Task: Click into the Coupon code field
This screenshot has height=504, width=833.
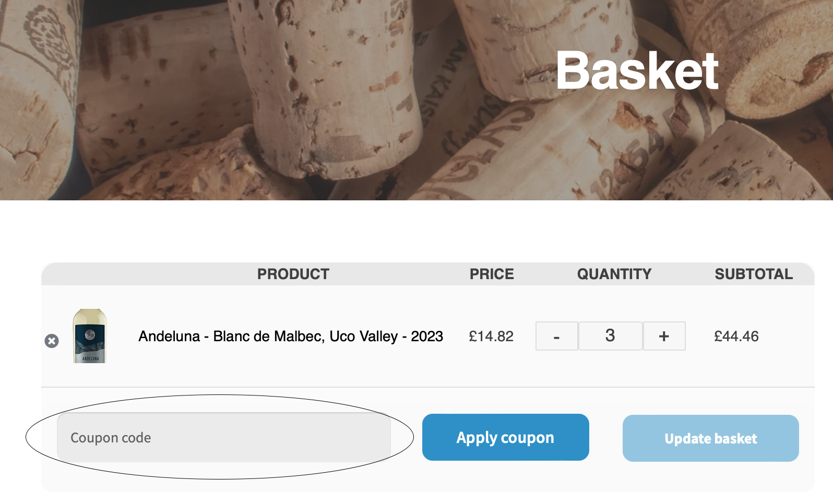Action: pyautogui.click(x=223, y=438)
